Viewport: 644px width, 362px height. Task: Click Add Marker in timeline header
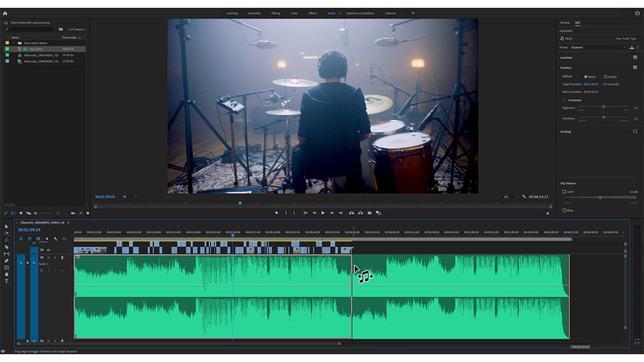(47, 239)
